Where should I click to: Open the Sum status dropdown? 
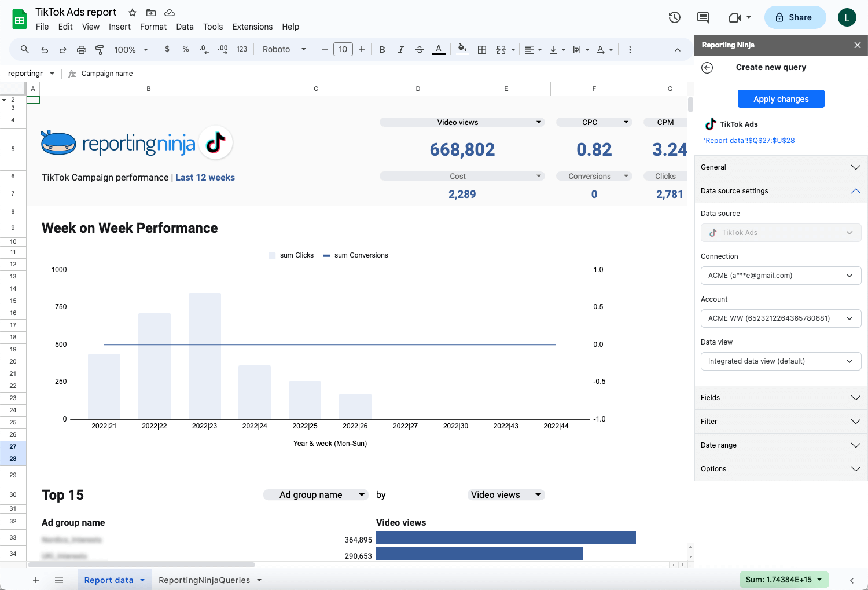[x=784, y=580]
